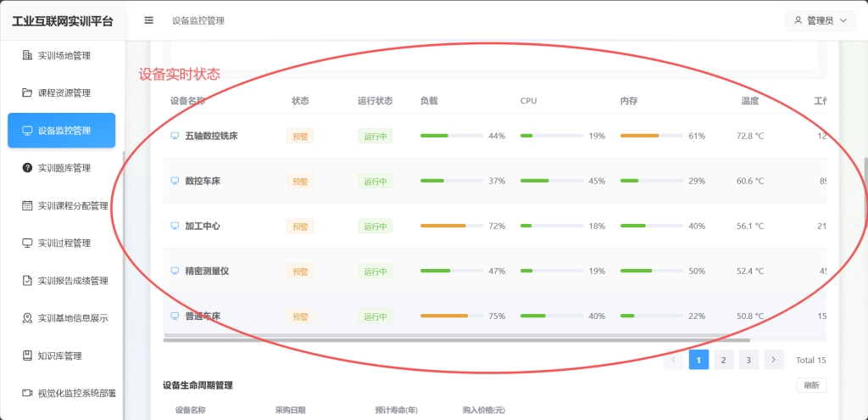Click the monitor icon beside 五轴数控铣床
Screen dimensions: 868x420
click(175, 136)
